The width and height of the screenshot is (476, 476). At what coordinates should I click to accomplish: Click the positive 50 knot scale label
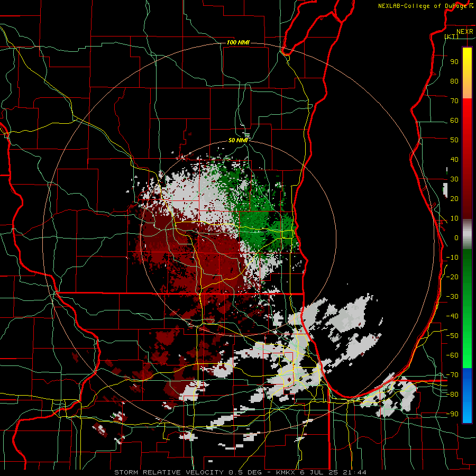[454, 140]
